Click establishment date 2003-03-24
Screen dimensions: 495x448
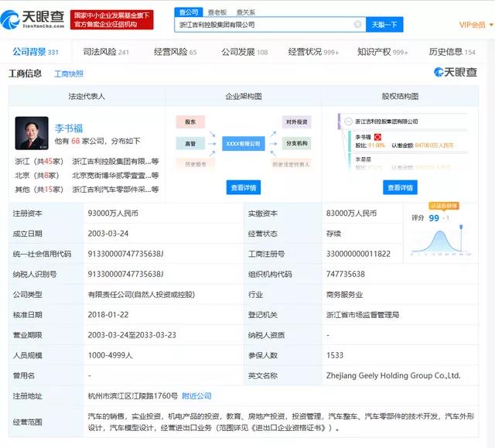point(108,234)
